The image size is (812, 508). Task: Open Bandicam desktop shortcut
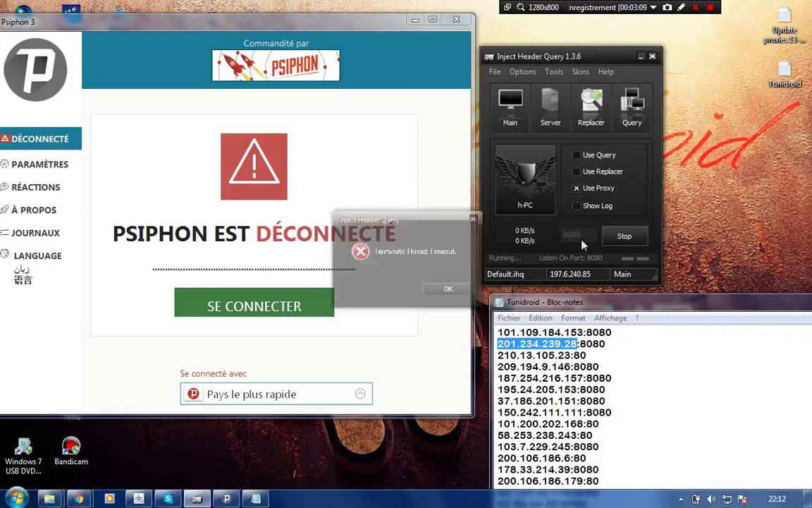[x=71, y=451]
